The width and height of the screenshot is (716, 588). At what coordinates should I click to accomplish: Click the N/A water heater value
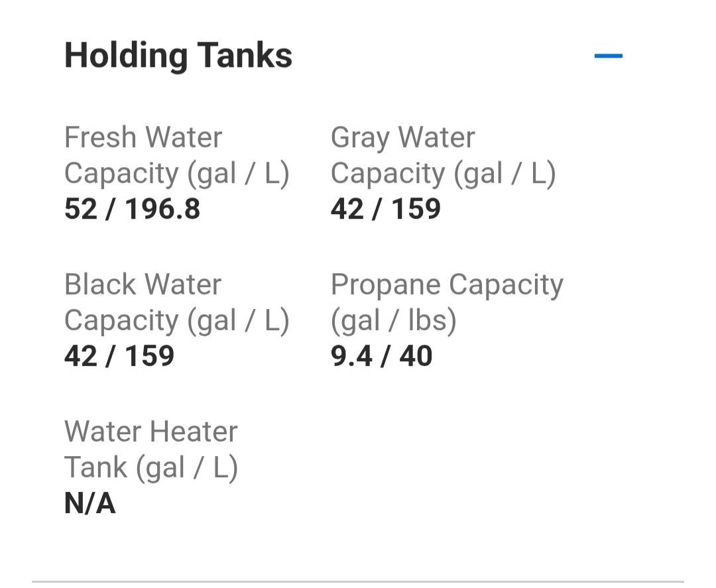[x=90, y=504]
